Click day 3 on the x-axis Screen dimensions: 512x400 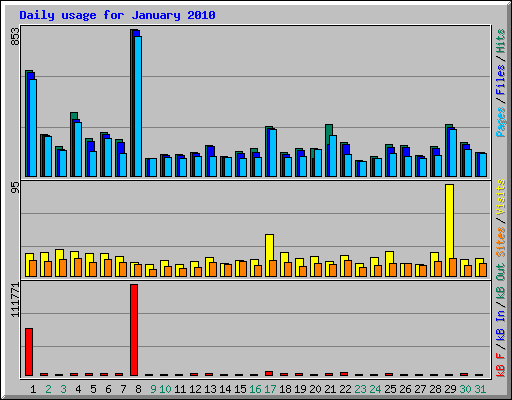tap(63, 389)
